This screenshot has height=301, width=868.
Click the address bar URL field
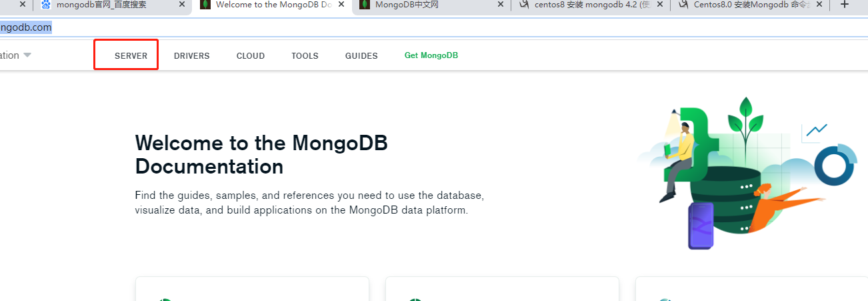pos(434,27)
